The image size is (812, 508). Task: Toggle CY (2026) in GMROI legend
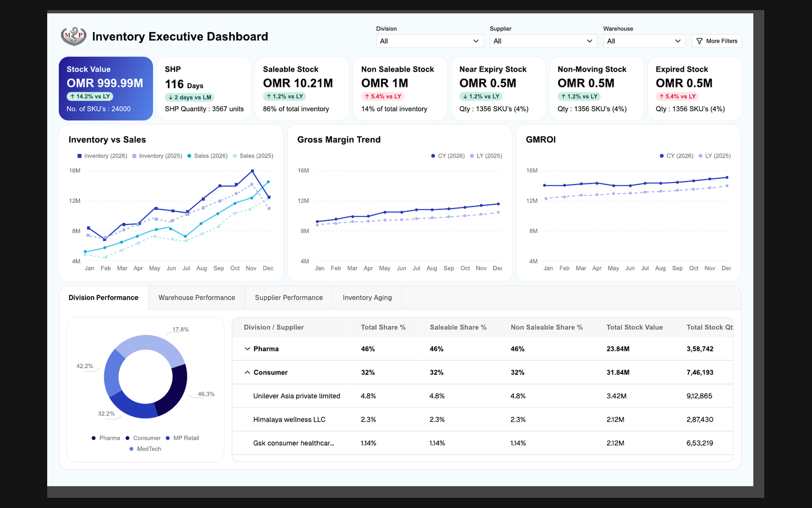click(676, 156)
